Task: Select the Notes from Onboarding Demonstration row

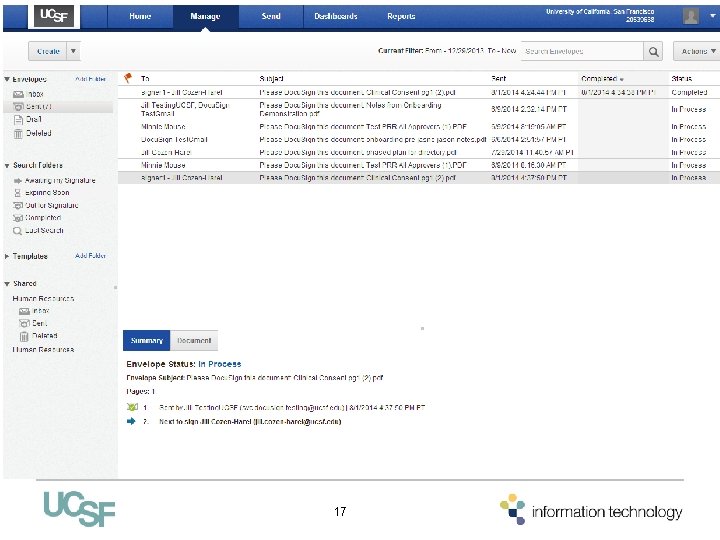Action: click(x=419, y=109)
